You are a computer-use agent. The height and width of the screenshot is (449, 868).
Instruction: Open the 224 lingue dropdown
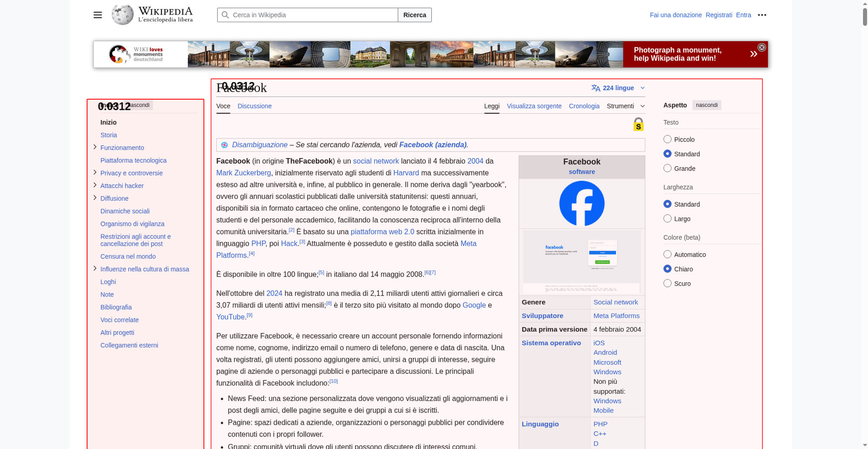point(618,88)
